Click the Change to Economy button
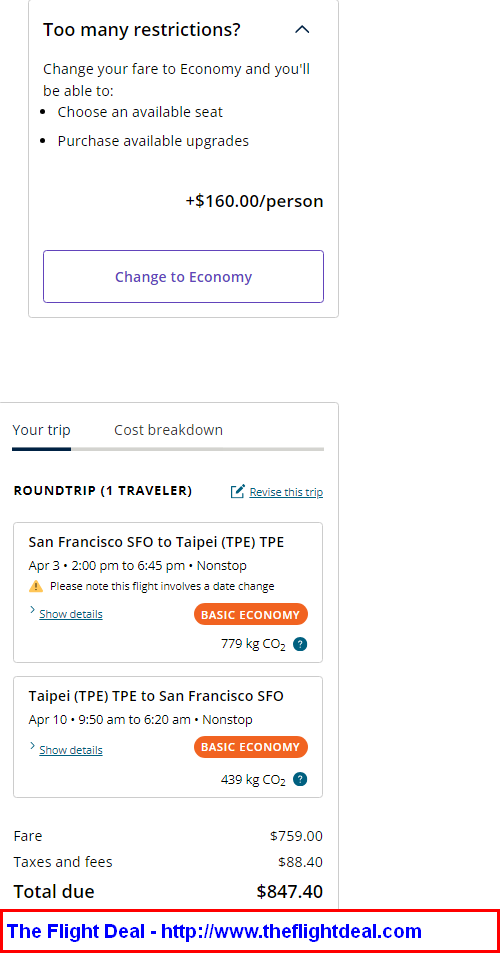Image resolution: width=500 pixels, height=953 pixels. click(183, 277)
